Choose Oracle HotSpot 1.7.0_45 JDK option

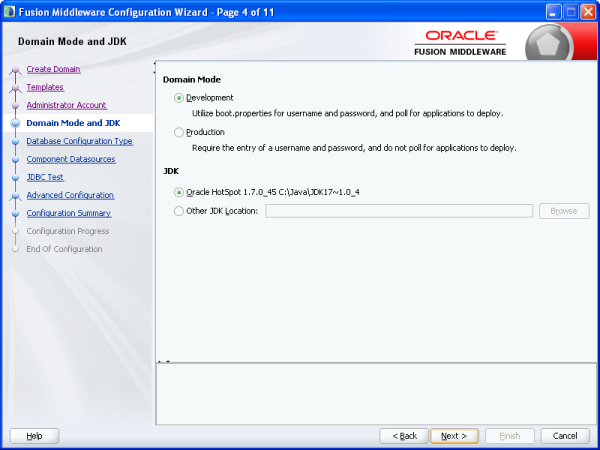tap(179, 192)
